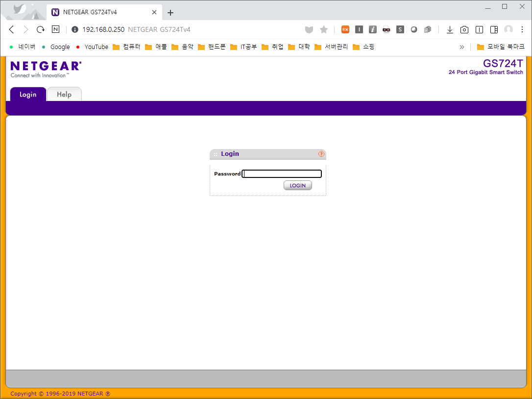Open a new browser tab
The image size is (532, 399).
tap(170, 13)
